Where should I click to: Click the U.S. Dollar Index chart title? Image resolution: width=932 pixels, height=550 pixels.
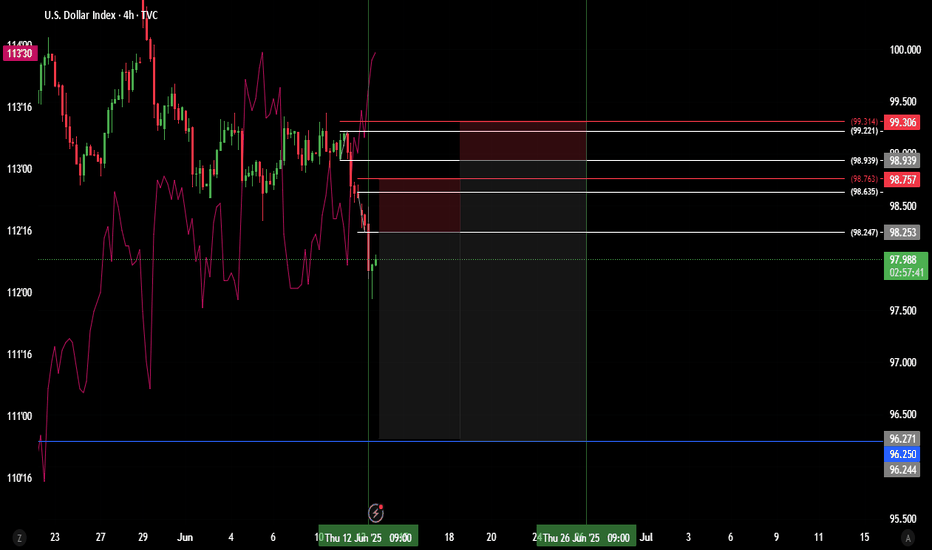coord(101,15)
